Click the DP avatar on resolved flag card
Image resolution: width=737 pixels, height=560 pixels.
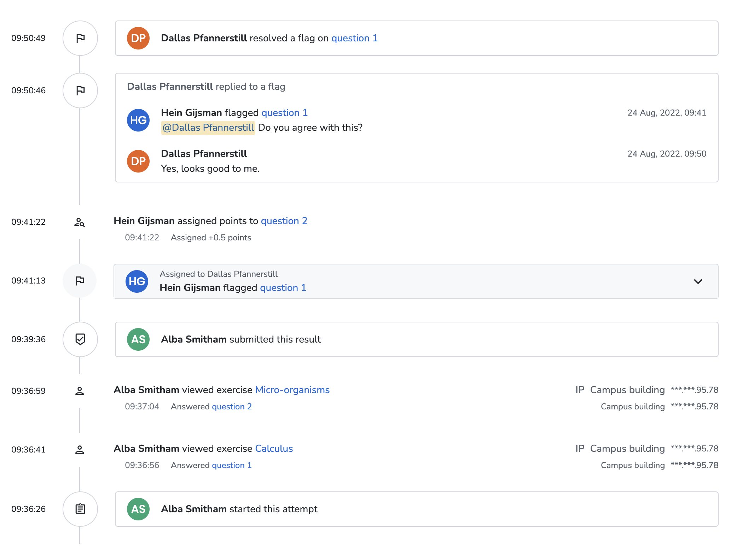point(138,38)
